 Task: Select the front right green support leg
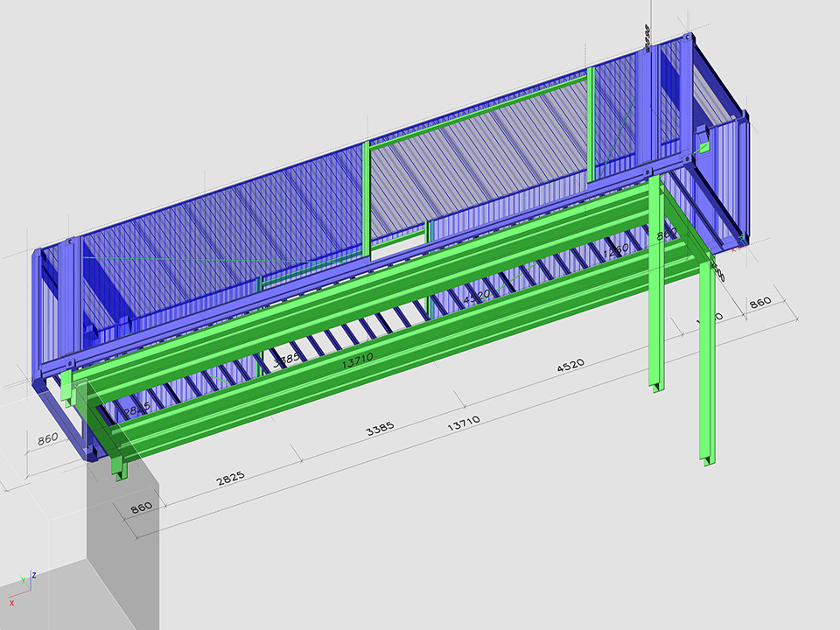707,367
